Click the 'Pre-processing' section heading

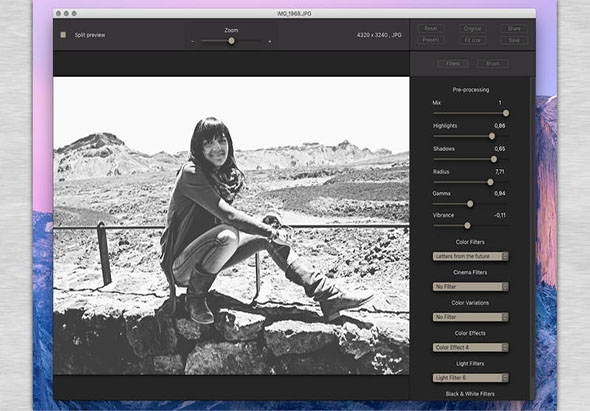click(x=471, y=90)
